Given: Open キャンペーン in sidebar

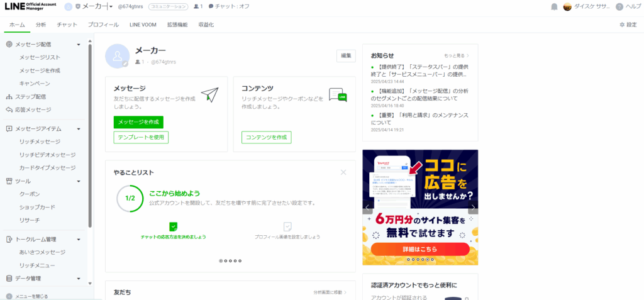Looking at the screenshot, I should click(35, 84).
